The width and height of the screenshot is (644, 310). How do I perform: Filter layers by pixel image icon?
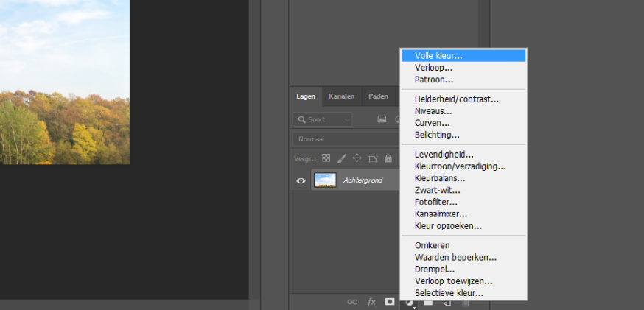pyautogui.click(x=382, y=119)
